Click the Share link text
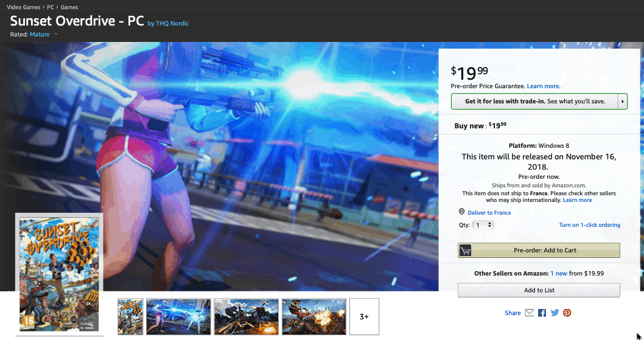The height and width of the screenshot is (340, 644). pyautogui.click(x=513, y=313)
